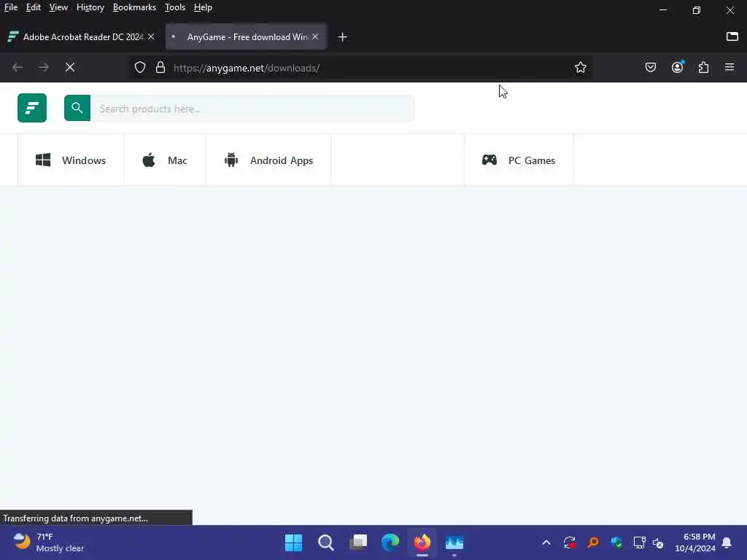The width and height of the screenshot is (747, 560).
Task: Open Firefox account menu
Action: (678, 68)
